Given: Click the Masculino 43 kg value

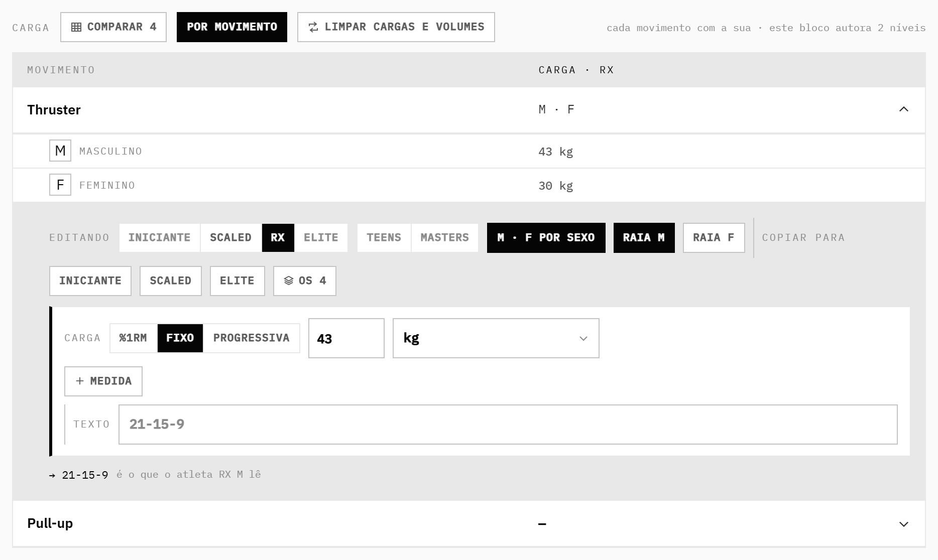Looking at the screenshot, I should click(556, 152).
